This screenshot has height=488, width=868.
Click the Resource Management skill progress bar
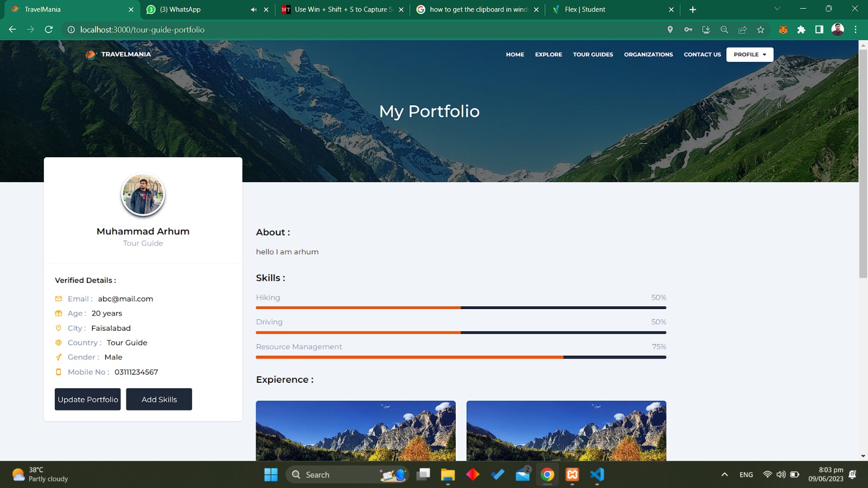461,357
